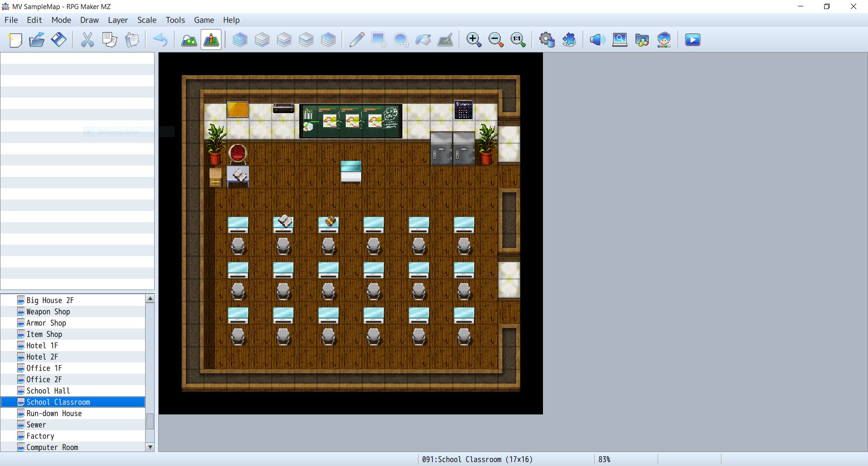Screen dimensions: 868x466
Task: Click the Undo arrow icon
Action: click(x=160, y=40)
